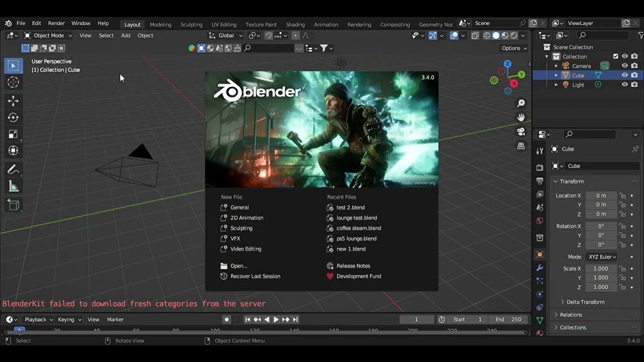Select the Annotate tool
Viewport: 644px width, 362px height.
[x=14, y=169]
